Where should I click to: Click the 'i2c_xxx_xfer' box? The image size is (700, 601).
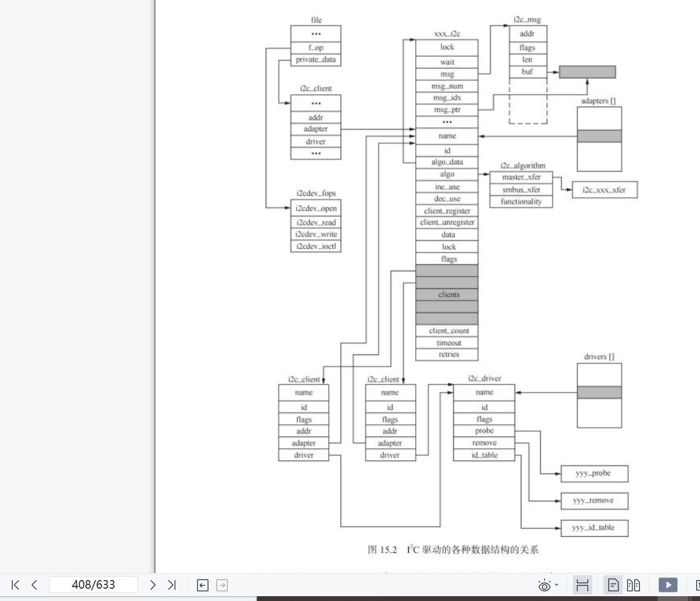[604, 190]
